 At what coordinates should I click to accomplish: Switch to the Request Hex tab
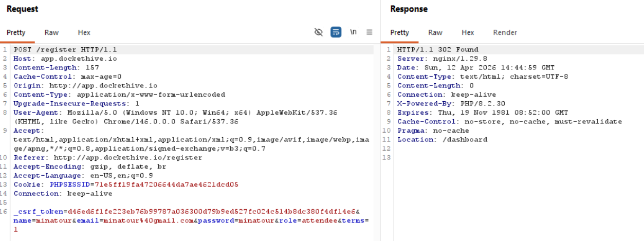84,32
